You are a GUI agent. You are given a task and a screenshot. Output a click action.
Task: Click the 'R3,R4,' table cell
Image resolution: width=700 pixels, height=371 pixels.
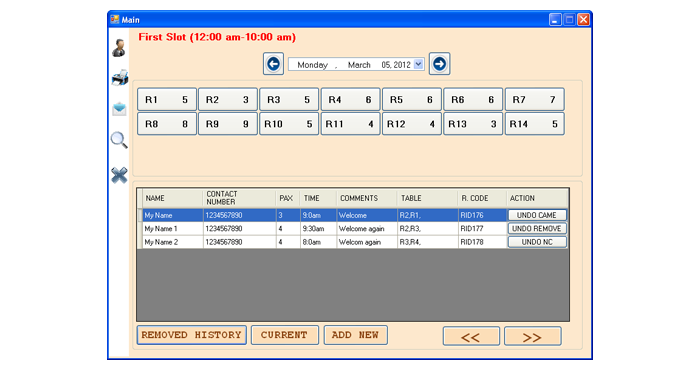pyautogui.click(x=427, y=242)
